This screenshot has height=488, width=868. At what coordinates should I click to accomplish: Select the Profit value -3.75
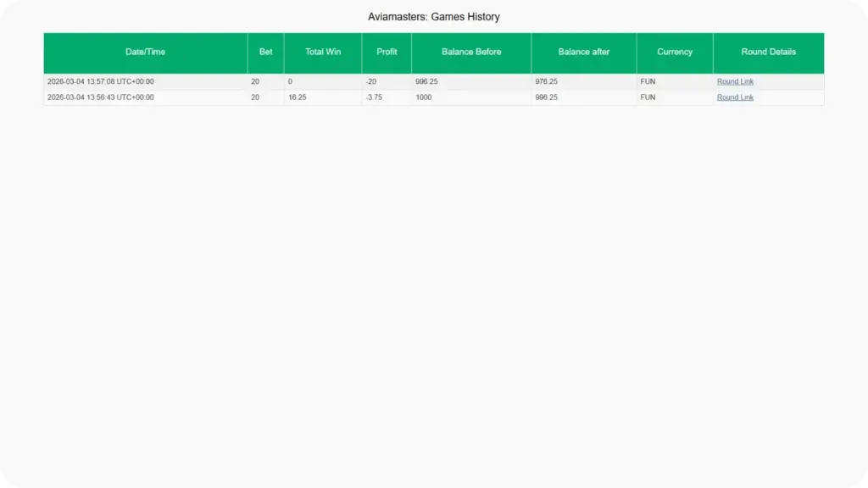[x=374, y=97]
